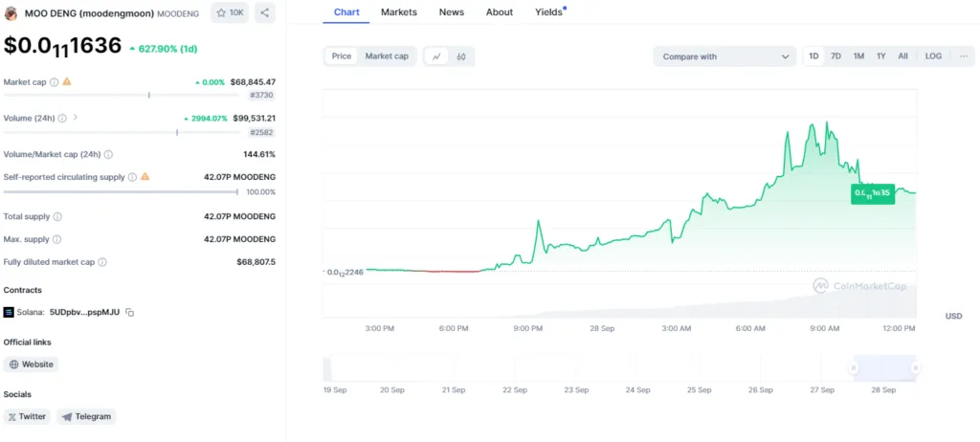Viewport: 980px width, 442px height.
Task: Click the left handle of range selector
Action: coord(853,368)
